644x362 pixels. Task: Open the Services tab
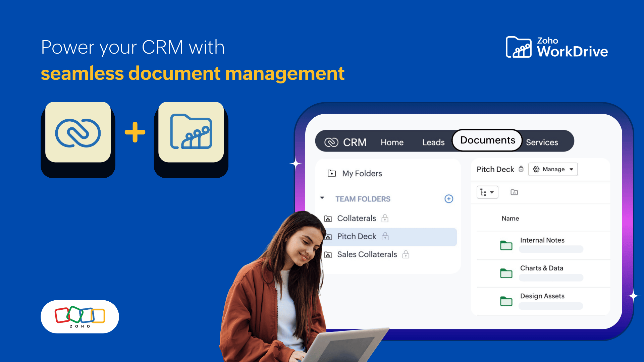point(542,142)
